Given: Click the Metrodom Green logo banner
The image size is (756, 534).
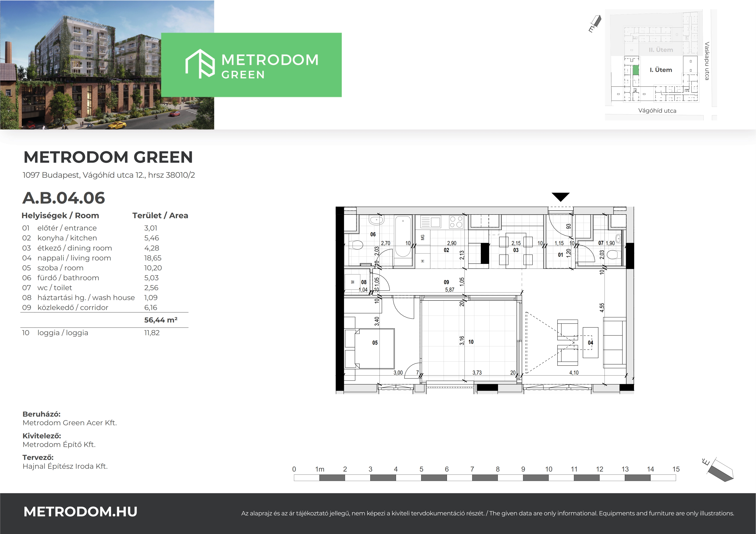Looking at the screenshot, I should (251, 65).
